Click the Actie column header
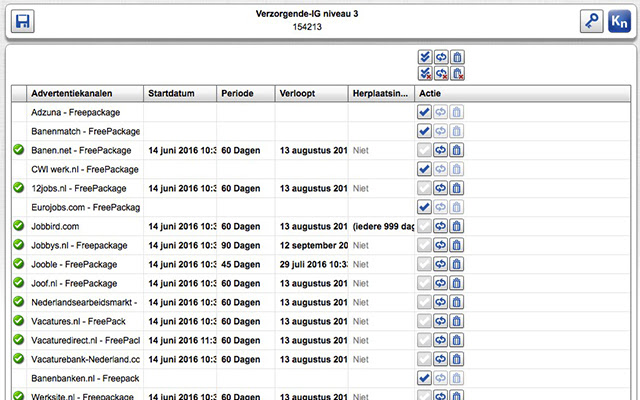Image resolution: width=640 pixels, height=400 pixels. (x=522, y=93)
